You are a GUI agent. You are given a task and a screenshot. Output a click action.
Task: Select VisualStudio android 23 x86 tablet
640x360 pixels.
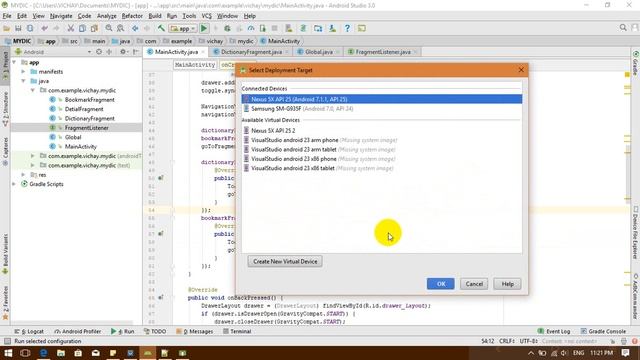[x=382, y=168]
